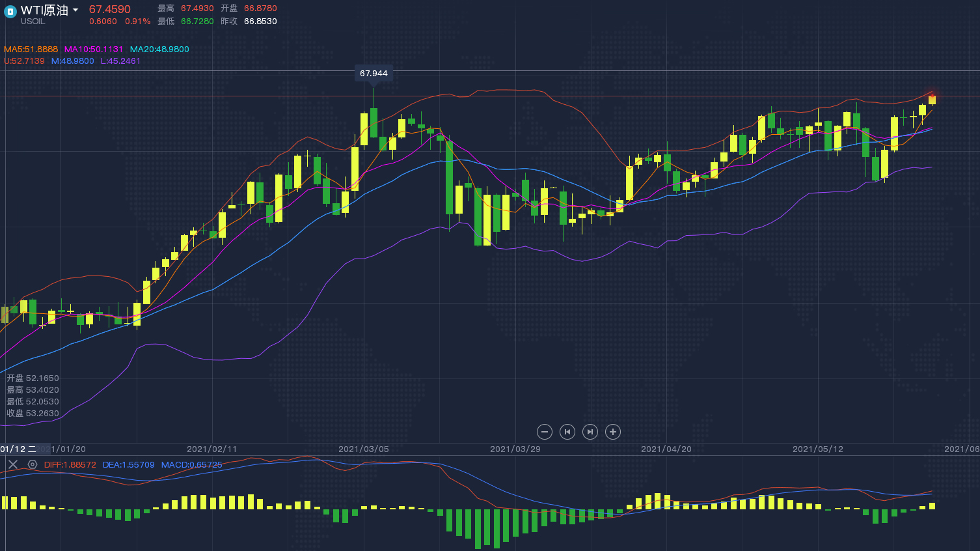
Task: Click the latest candle's red marker
Action: click(932, 96)
